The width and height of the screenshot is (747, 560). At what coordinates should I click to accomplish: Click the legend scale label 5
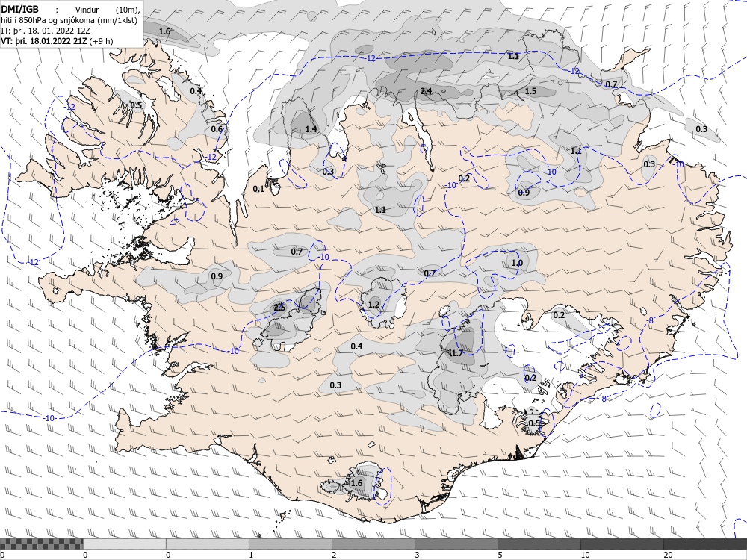pyautogui.click(x=500, y=555)
